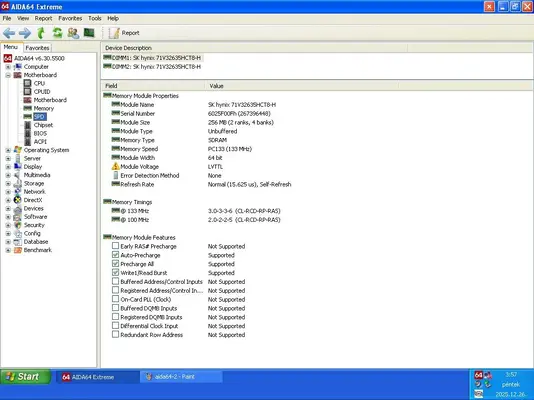Screen dimensions: 534x400
Task: Expand the Network tree node
Action: 8,192
